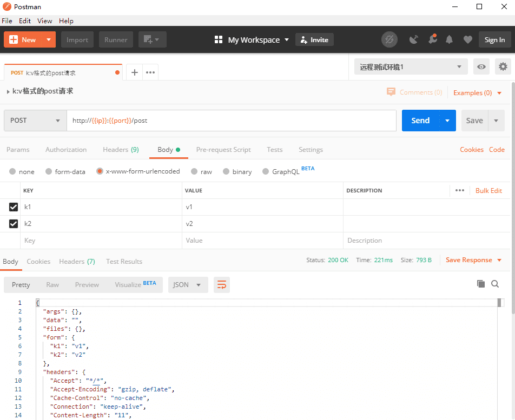Open the response Headers (7) tab

tap(77, 262)
